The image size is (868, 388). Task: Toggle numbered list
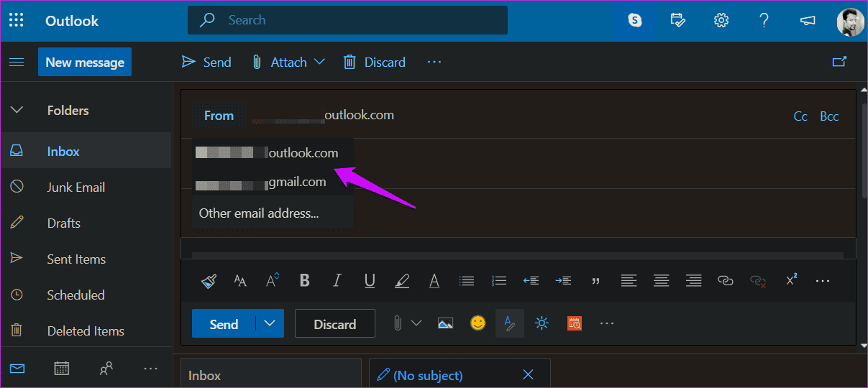pyautogui.click(x=499, y=281)
